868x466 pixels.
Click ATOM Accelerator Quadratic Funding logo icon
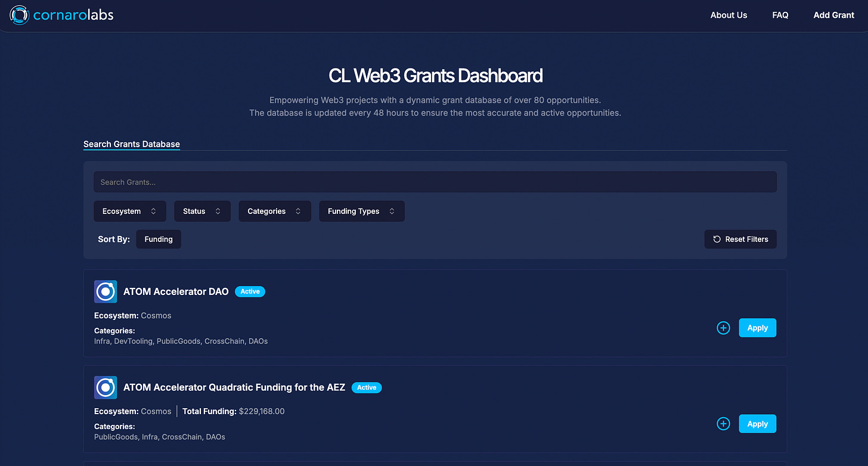106,388
